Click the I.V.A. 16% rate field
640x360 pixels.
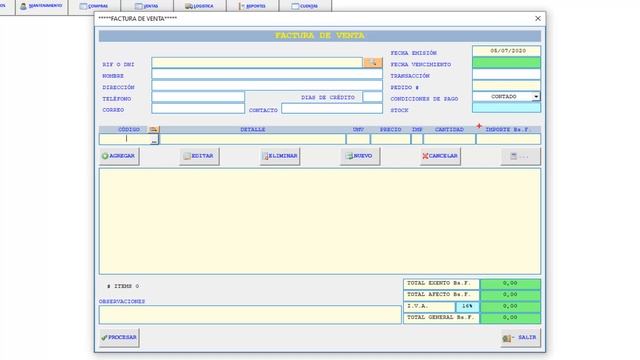pos(467,306)
